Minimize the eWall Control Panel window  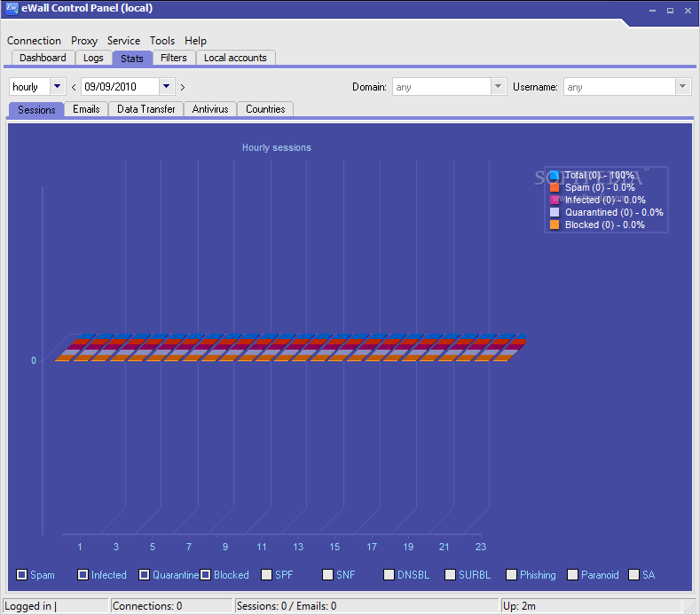coord(652,11)
